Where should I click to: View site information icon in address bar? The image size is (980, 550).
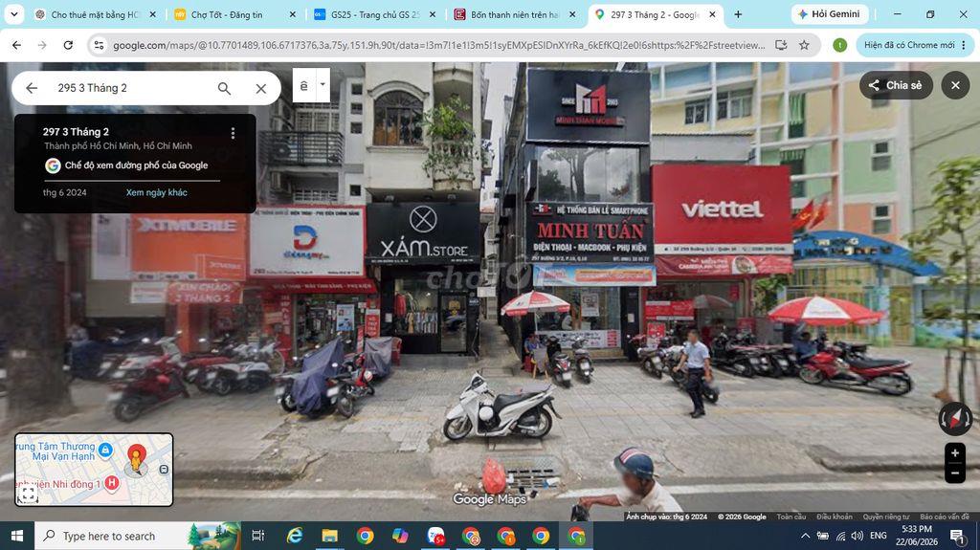coord(99,45)
